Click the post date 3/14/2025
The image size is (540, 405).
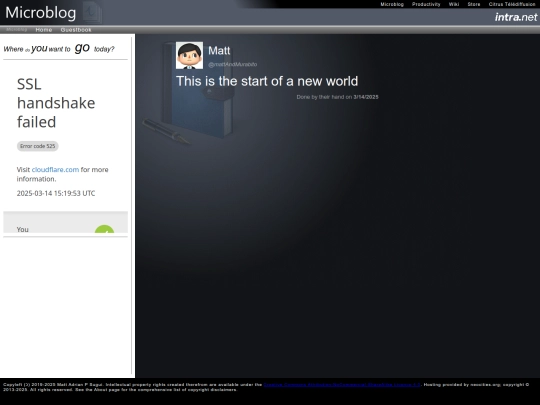pyautogui.click(x=366, y=97)
